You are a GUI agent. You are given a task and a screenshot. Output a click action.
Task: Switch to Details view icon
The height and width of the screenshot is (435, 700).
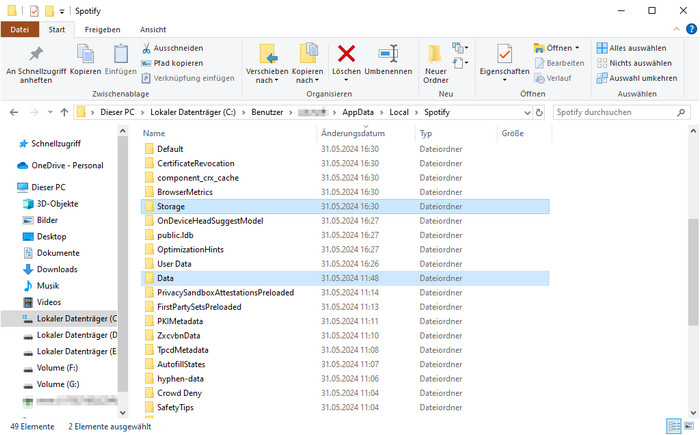(673, 426)
